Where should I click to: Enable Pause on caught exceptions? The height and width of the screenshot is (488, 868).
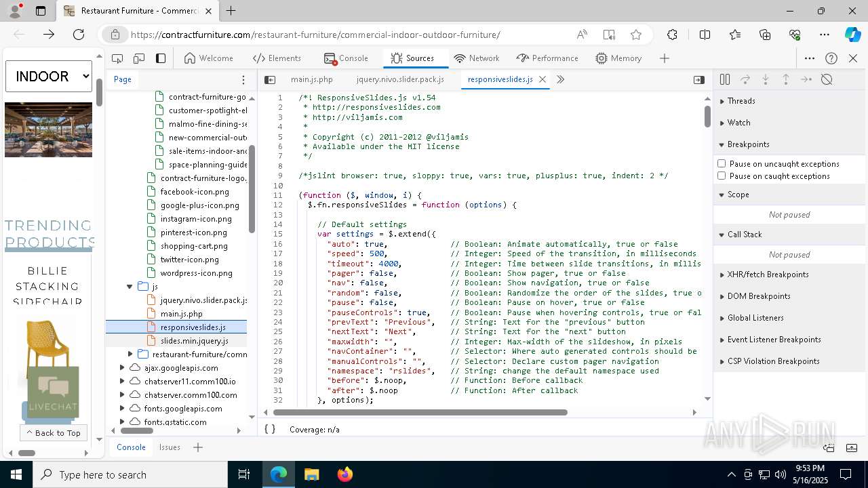point(722,176)
